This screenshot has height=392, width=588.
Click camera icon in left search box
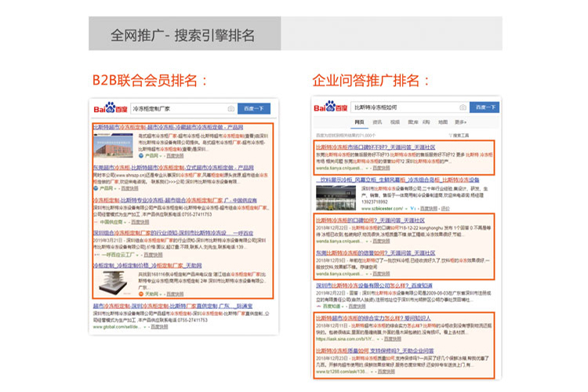tap(230, 108)
